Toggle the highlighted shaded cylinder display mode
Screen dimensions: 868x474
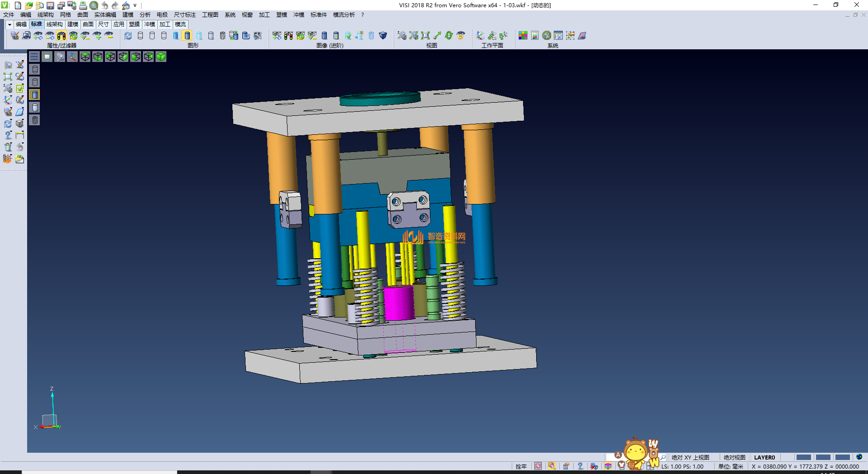[x=187, y=36]
